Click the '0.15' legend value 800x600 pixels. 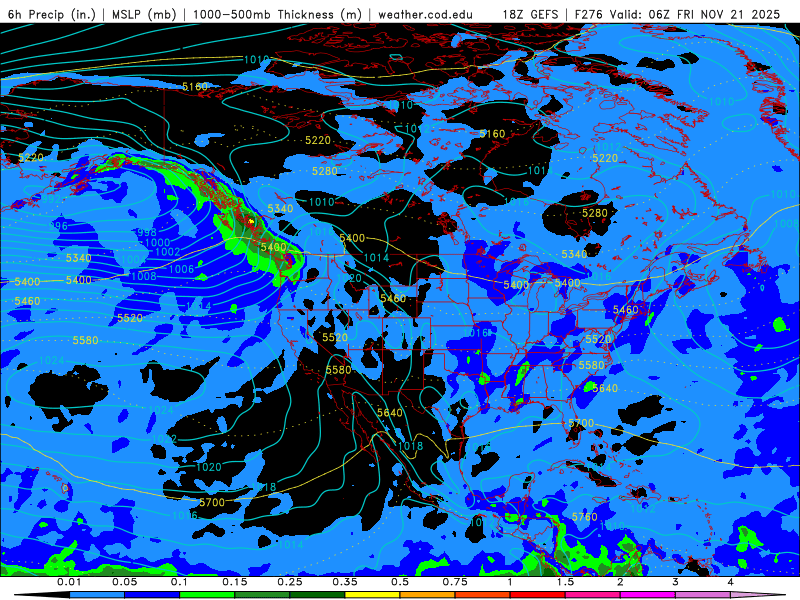pos(235,582)
